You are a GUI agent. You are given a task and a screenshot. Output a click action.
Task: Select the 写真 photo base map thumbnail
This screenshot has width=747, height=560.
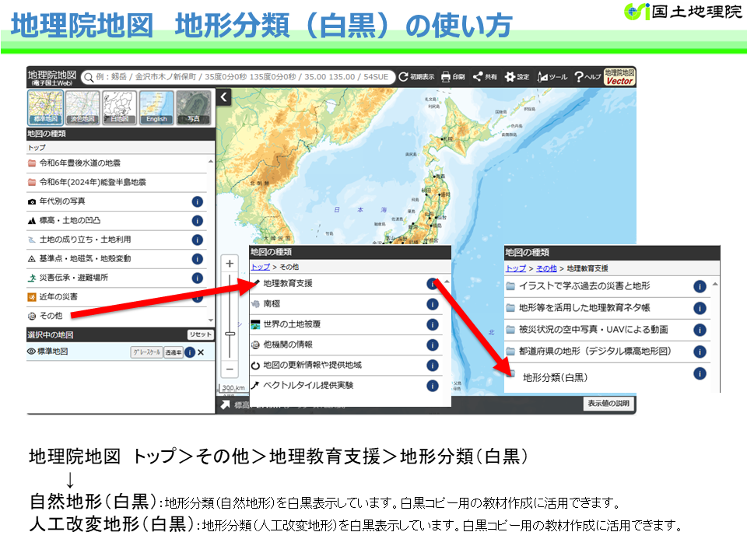click(x=194, y=107)
